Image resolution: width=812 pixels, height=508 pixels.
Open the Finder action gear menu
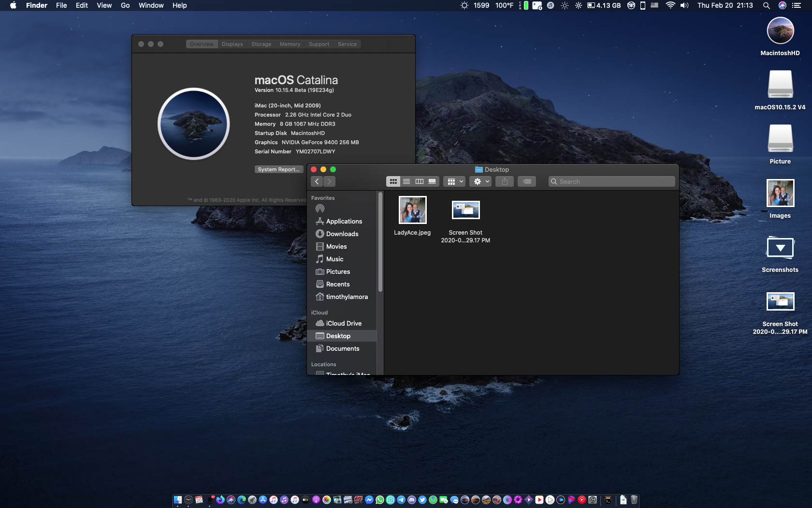[480, 181]
